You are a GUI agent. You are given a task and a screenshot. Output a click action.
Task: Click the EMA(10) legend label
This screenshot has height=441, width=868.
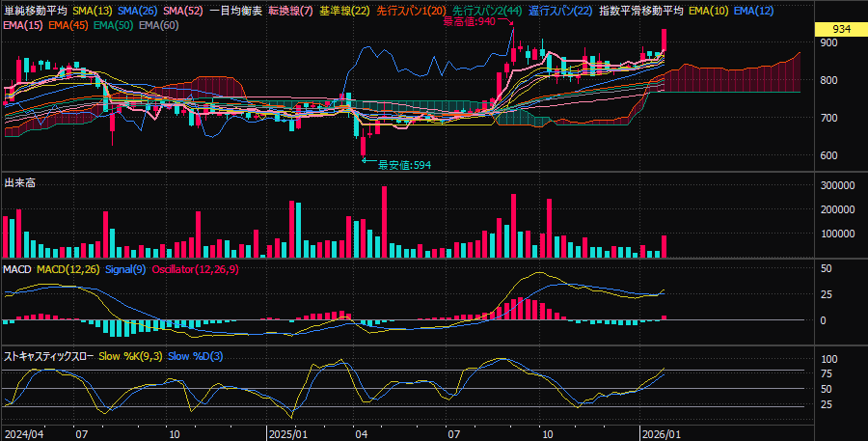tap(709, 10)
